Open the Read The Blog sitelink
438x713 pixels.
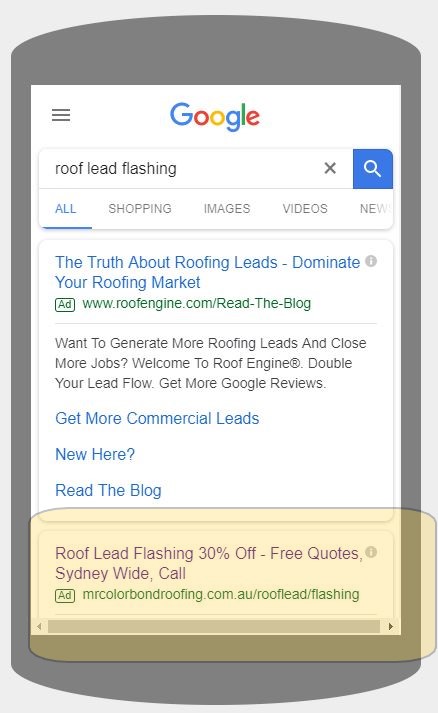point(108,490)
